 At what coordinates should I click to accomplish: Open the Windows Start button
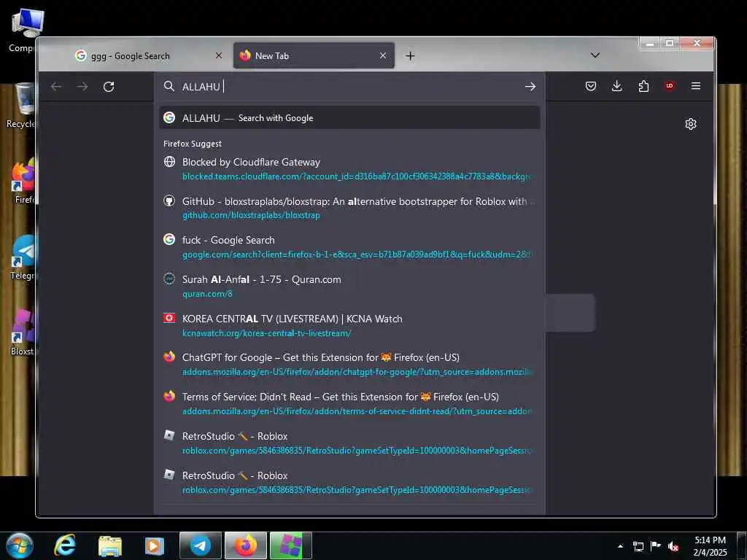[x=19, y=545]
